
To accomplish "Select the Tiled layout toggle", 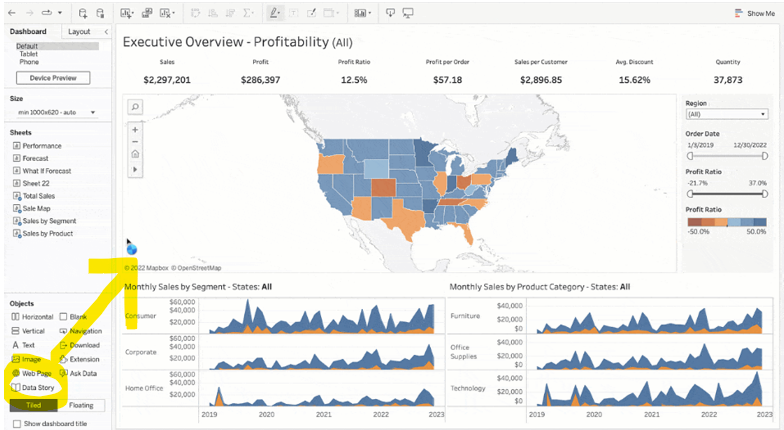I will click(x=34, y=406).
